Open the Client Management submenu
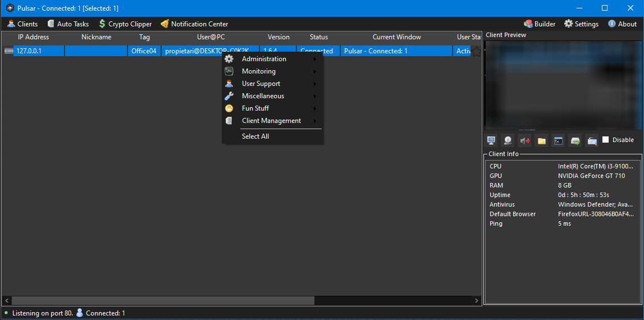Viewport: 644px width, 320px height. (x=273, y=121)
